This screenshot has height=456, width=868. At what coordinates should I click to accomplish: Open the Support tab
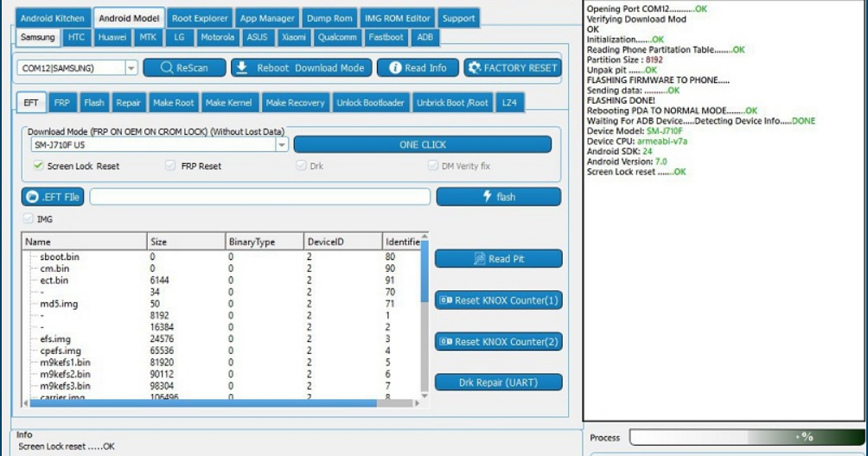tap(458, 18)
